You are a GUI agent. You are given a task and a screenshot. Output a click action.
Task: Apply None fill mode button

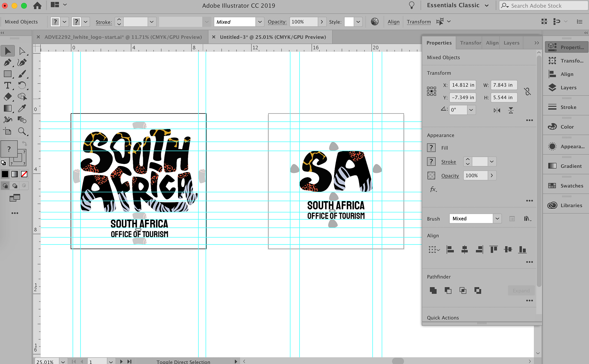coord(24,174)
